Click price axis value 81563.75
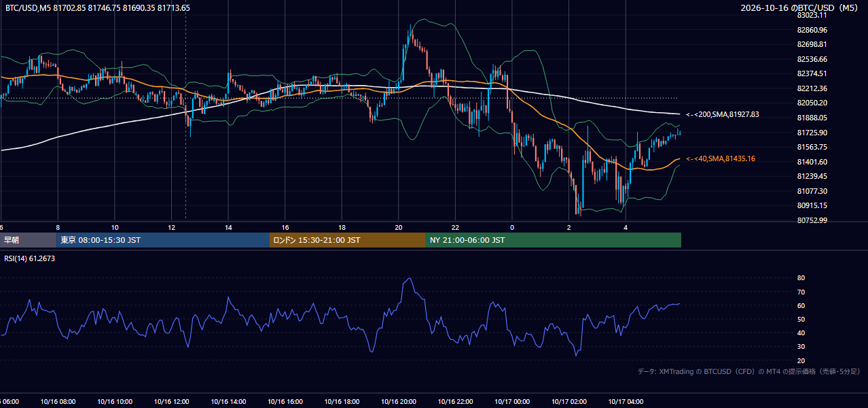 [x=812, y=147]
